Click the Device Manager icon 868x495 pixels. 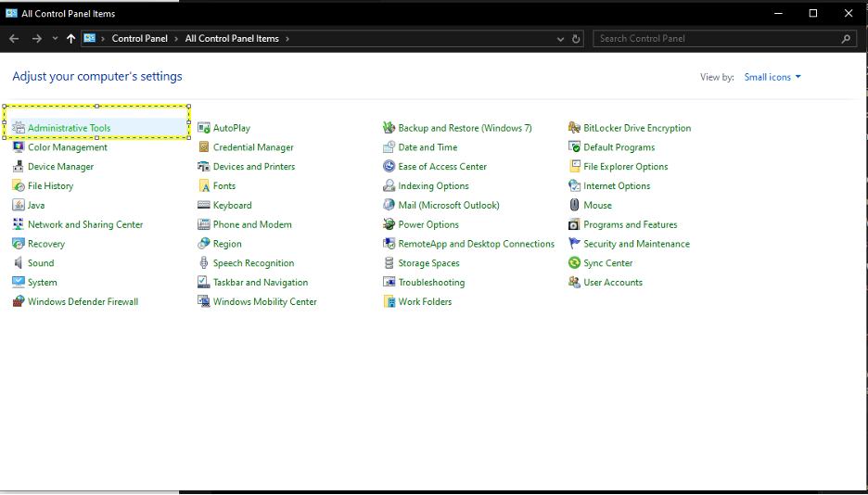coord(19,167)
